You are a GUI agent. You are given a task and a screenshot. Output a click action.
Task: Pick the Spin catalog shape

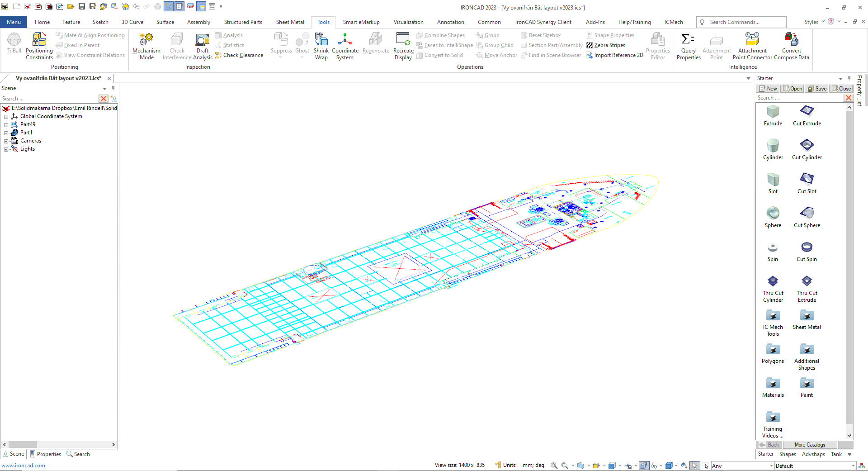coord(773,251)
